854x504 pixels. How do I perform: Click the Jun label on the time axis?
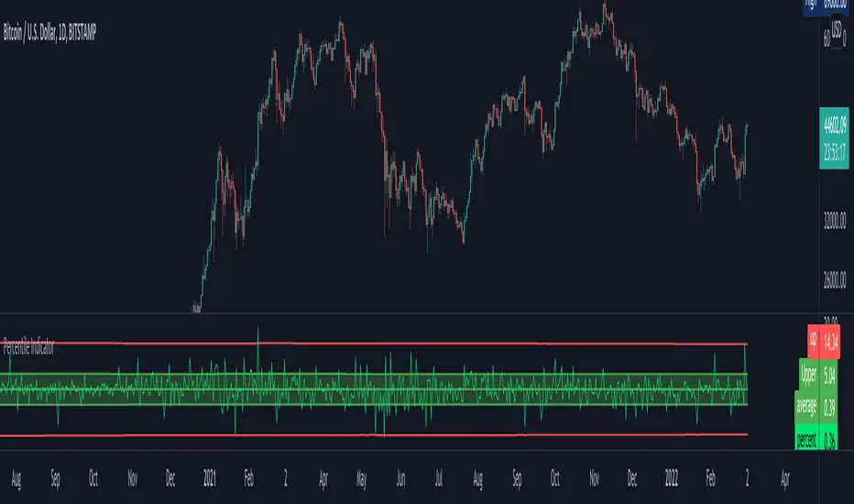pos(400,478)
